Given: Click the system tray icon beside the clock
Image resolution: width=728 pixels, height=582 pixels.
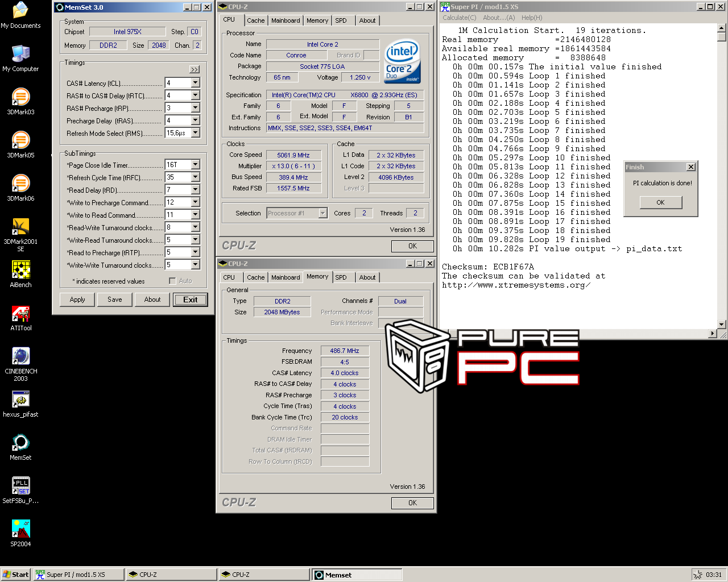Looking at the screenshot, I should pyautogui.click(x=697, y=575).
